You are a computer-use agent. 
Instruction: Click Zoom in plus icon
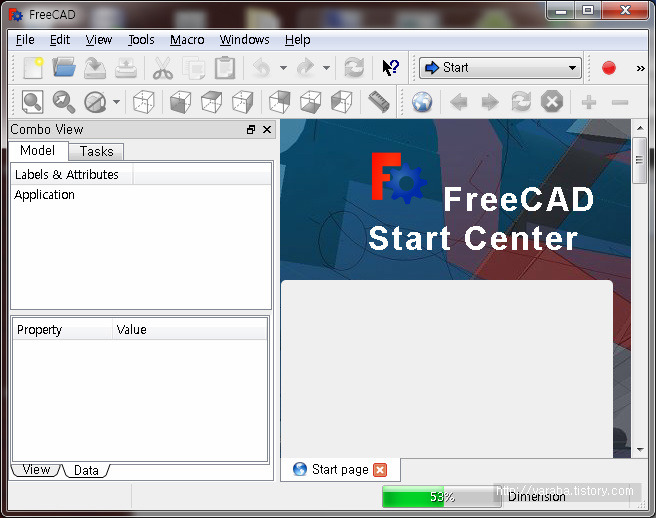click(589, 102)
